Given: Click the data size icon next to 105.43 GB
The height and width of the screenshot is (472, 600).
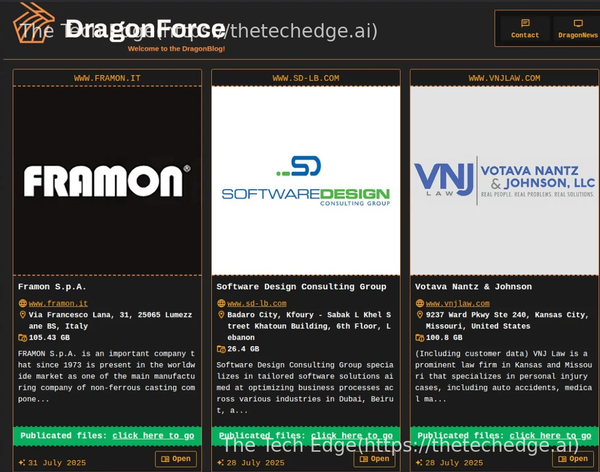Looking at the screenshot, I should 23,338.
